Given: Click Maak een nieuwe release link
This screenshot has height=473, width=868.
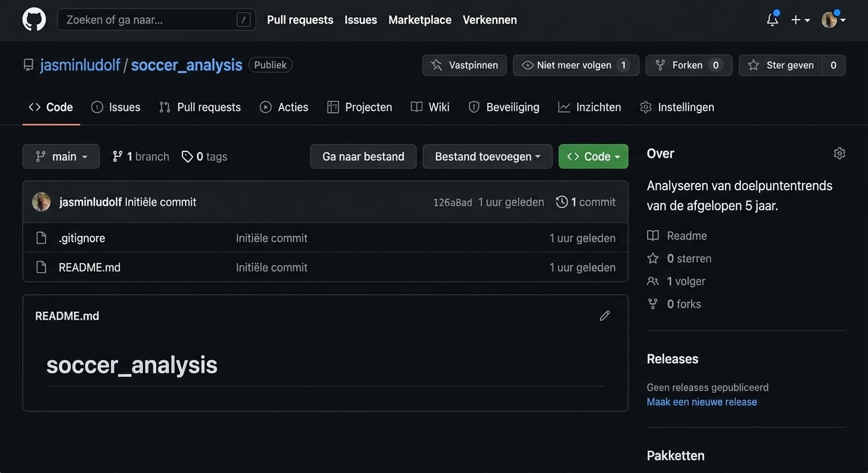Looking at the screenshot, I should [702, 402].
